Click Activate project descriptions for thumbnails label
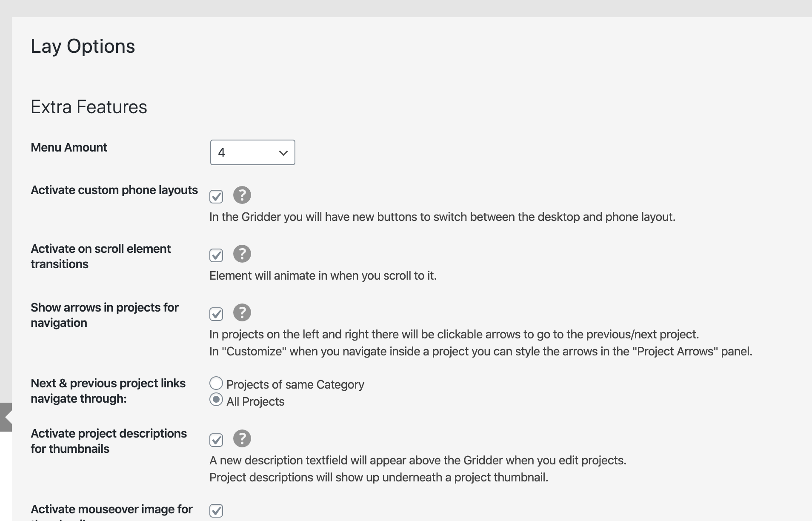Image resolution: width=812 pixels, height=521 pixels. click(x=109, y=441)
